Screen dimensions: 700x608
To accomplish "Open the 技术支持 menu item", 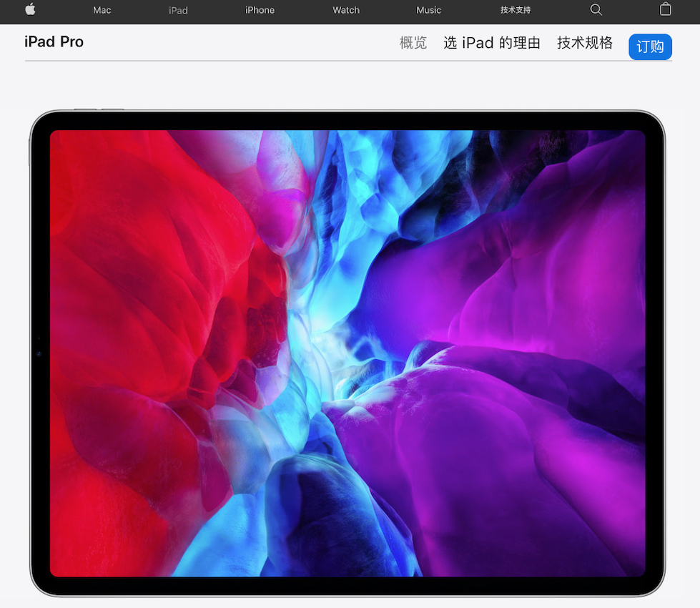I will (x=516, y=10).
